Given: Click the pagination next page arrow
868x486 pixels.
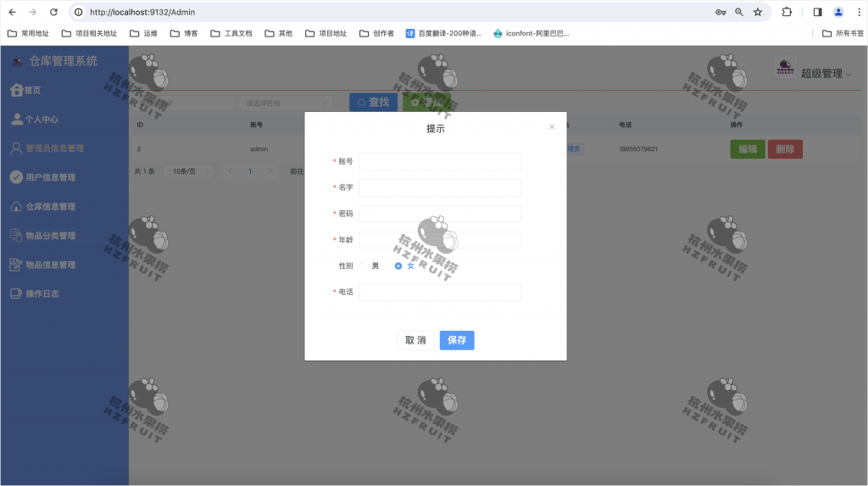Looking at the screenshot, I should pos(270,171).
